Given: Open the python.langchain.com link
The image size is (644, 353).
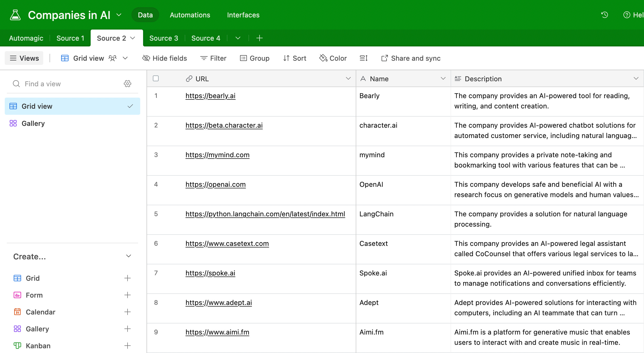Looking at the screenshot, I should coord(265,214).
